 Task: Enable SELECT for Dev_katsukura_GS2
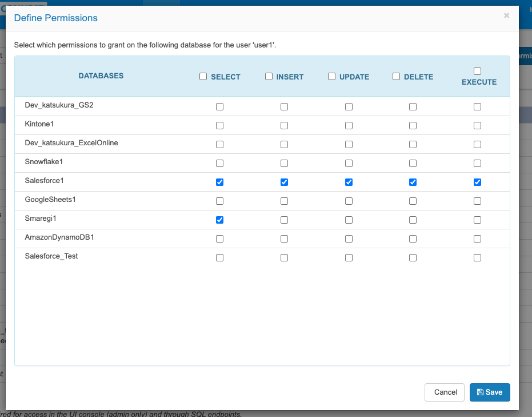pos(220,106)
